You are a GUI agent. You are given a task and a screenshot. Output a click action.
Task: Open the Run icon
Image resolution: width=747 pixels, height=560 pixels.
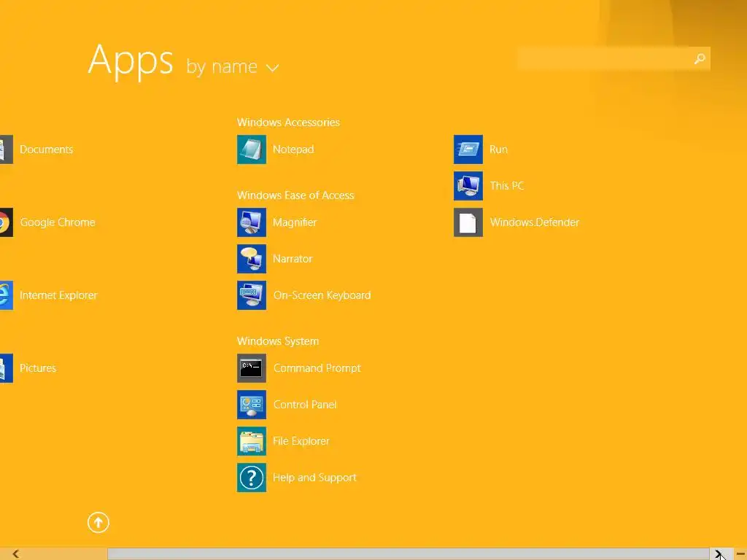tap(468, 149)
